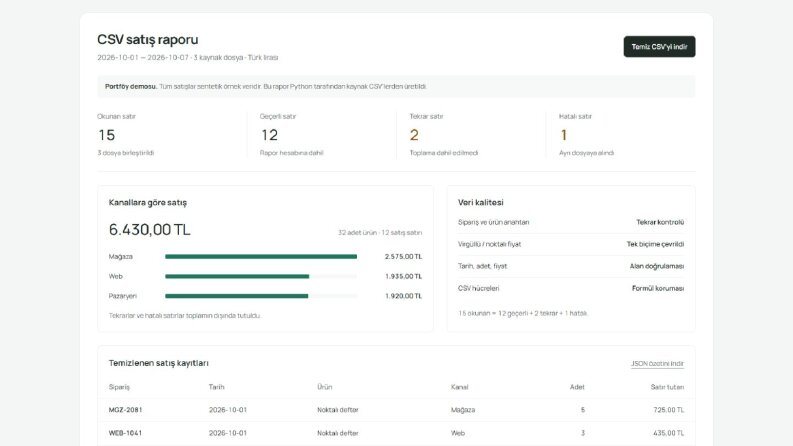Click the Veri kalitesi heading
Viewport: 793px width, 446px height.
pos(480,202)
